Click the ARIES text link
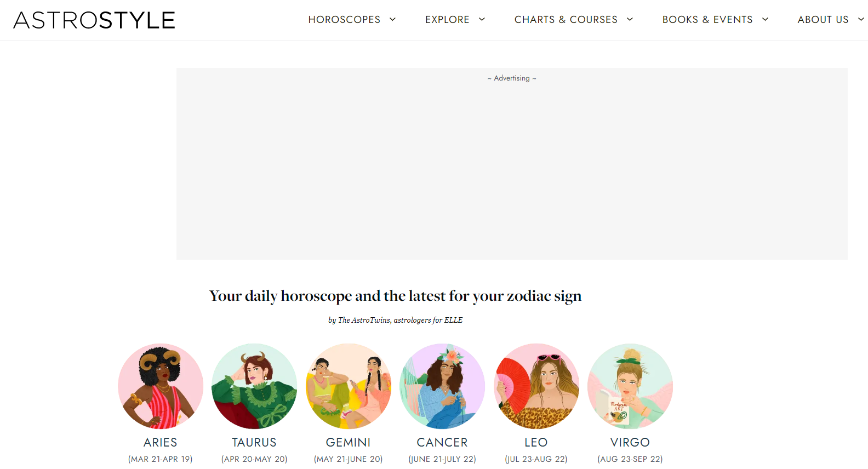The height and width of the screenshot is (469, 868). (x=161, y=442)
